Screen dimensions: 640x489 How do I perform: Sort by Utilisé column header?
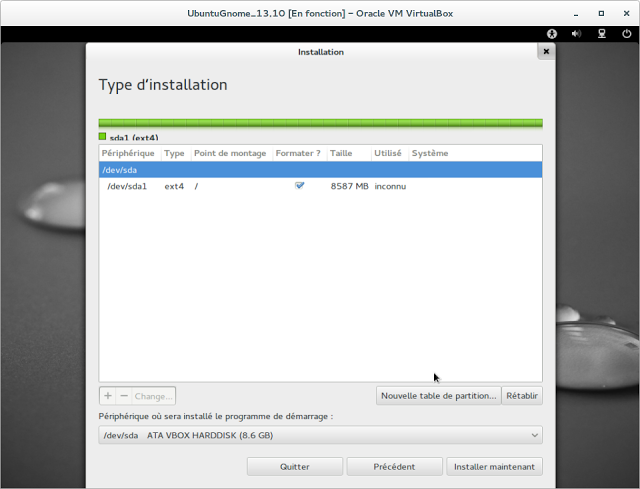tap(388, 153)
